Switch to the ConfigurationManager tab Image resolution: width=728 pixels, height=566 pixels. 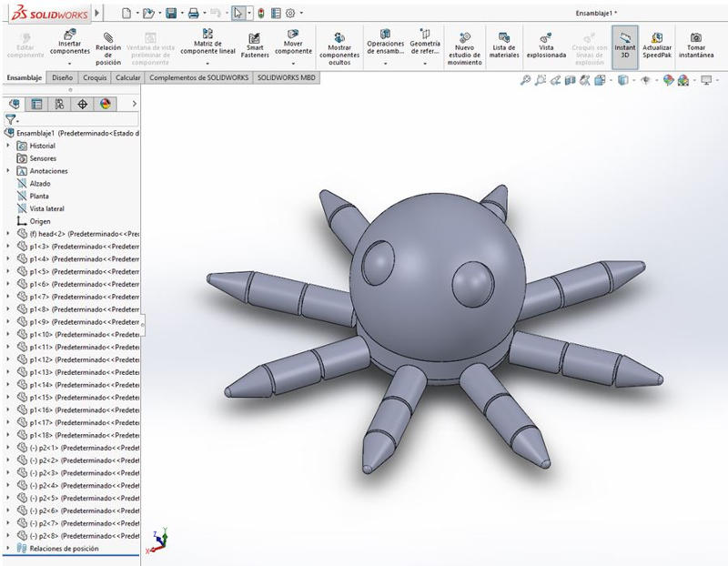click(x=59, y=104)
